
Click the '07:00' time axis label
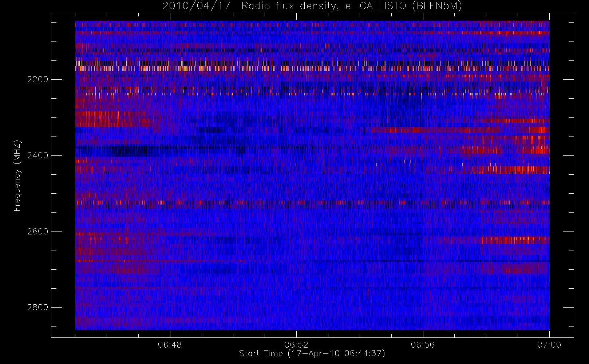(x=549, y=345)
